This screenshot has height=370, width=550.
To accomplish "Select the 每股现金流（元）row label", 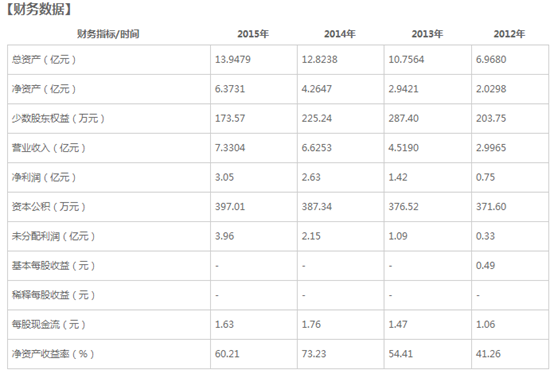I will (x=49, y=324).
